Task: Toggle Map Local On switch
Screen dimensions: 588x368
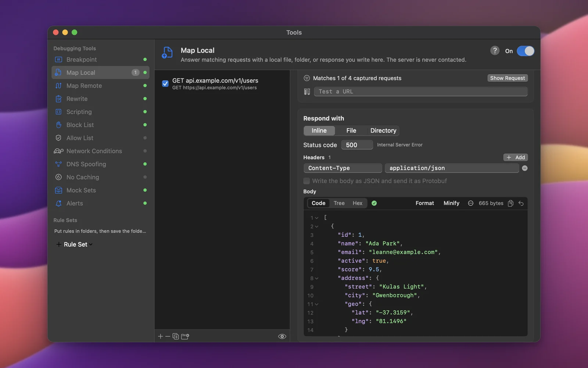Action: tap(526, 51)
